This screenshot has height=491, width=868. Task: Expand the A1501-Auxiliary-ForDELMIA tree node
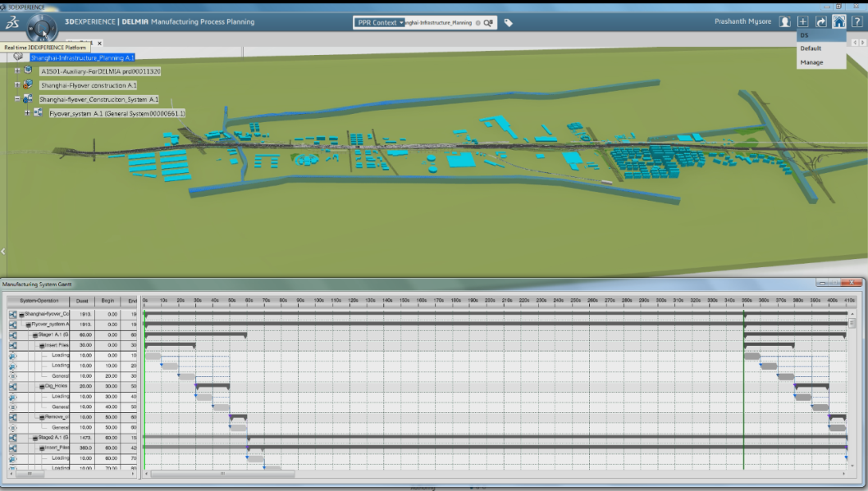click(17, 71)
